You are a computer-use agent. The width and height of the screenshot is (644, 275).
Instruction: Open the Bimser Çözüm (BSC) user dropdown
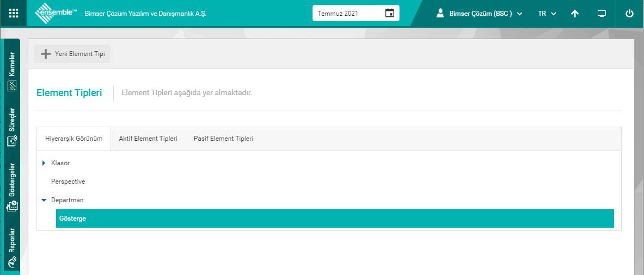tap(479, 14)
